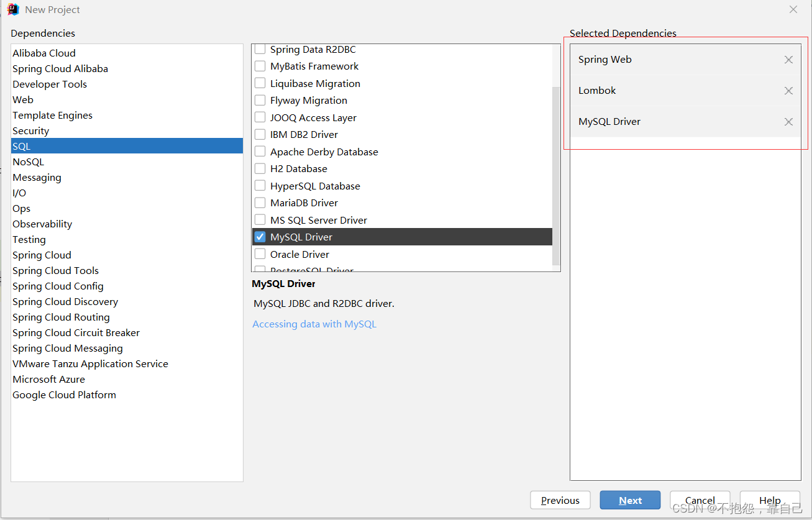This screenshot has height=520, width=812.
Task: Open Spring Cloud Discovery category
Action: click(x=127, y=301)
